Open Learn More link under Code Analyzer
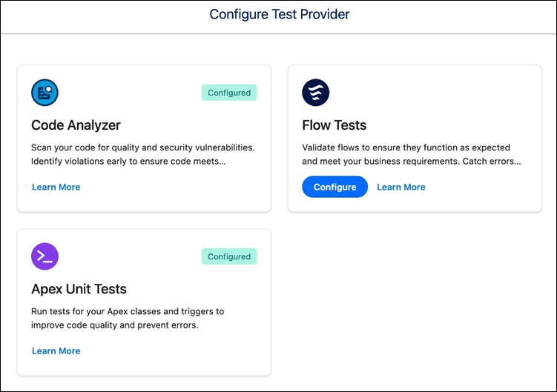557x392 pixels. pyautogui.click(x=56, y=187)
